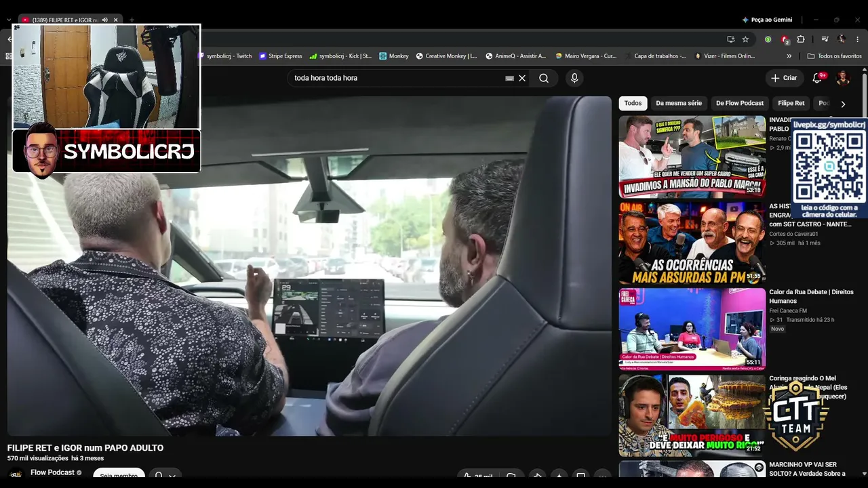Screen dimensions: 868x488
Task: Bookmark this page with the star icon
Action: point(745,39)
